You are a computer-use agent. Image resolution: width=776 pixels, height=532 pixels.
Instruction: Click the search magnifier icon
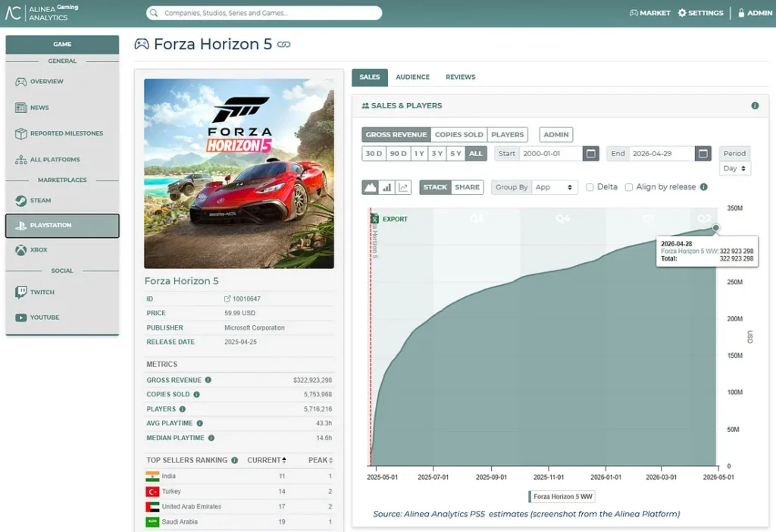[x=154, y=13]
